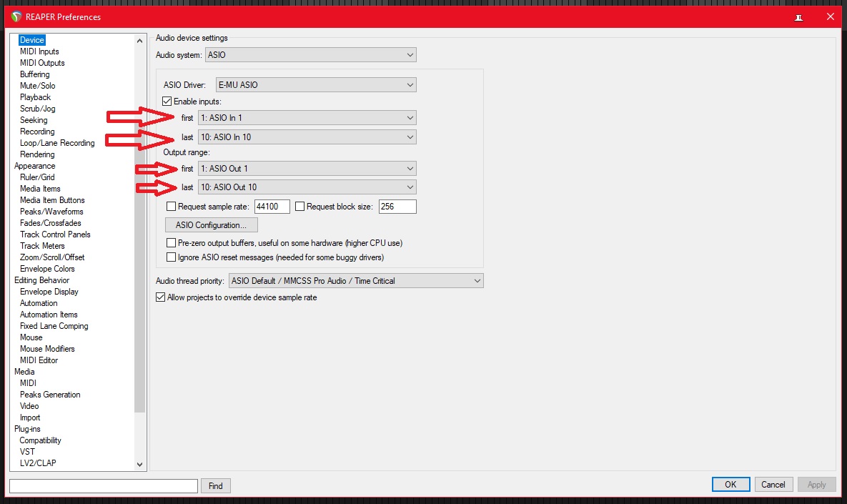Open the Recording preferences page

[36, 132]
